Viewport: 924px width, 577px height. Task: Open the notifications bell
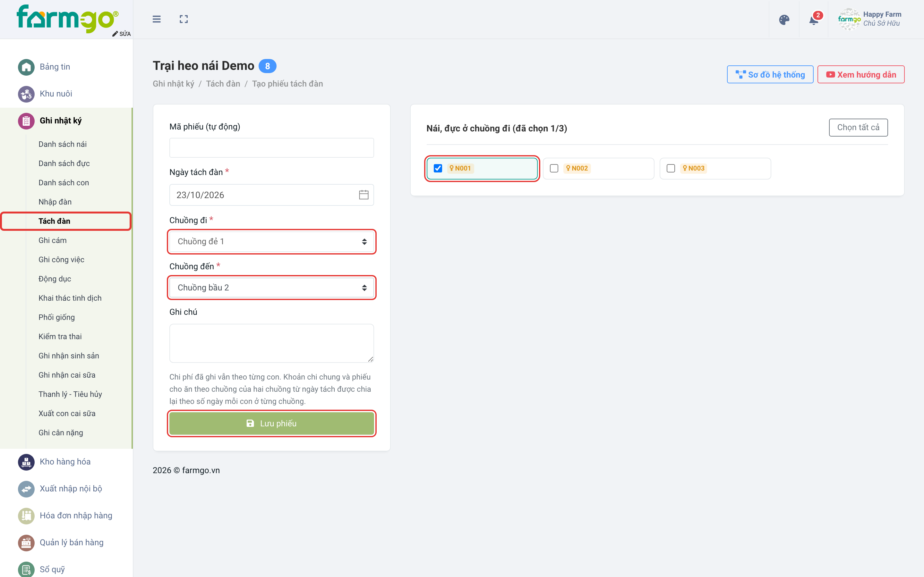pos(814,20)
